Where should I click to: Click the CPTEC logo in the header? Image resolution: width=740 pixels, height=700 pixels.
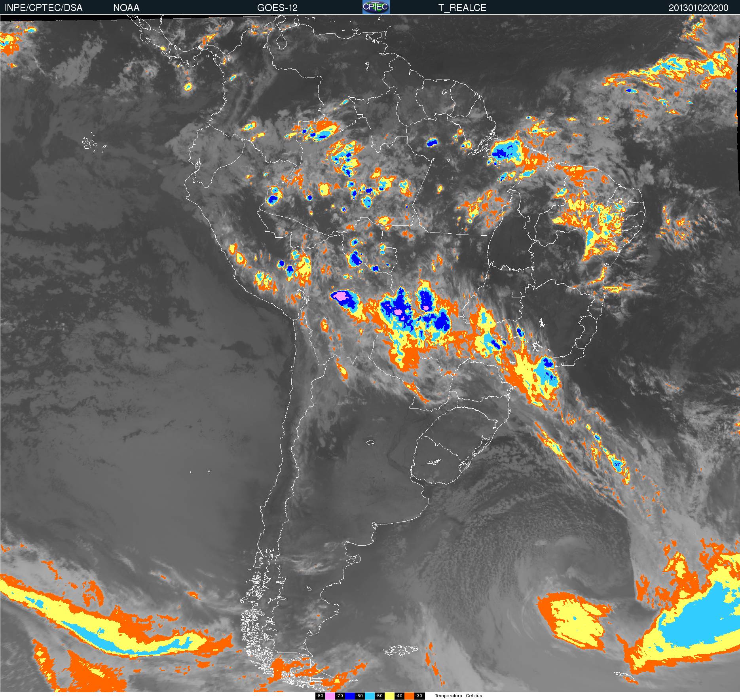376,7
